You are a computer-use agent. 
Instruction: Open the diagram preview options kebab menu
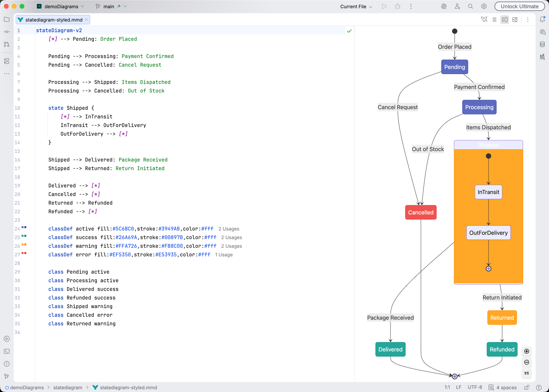tap(527, 19)
